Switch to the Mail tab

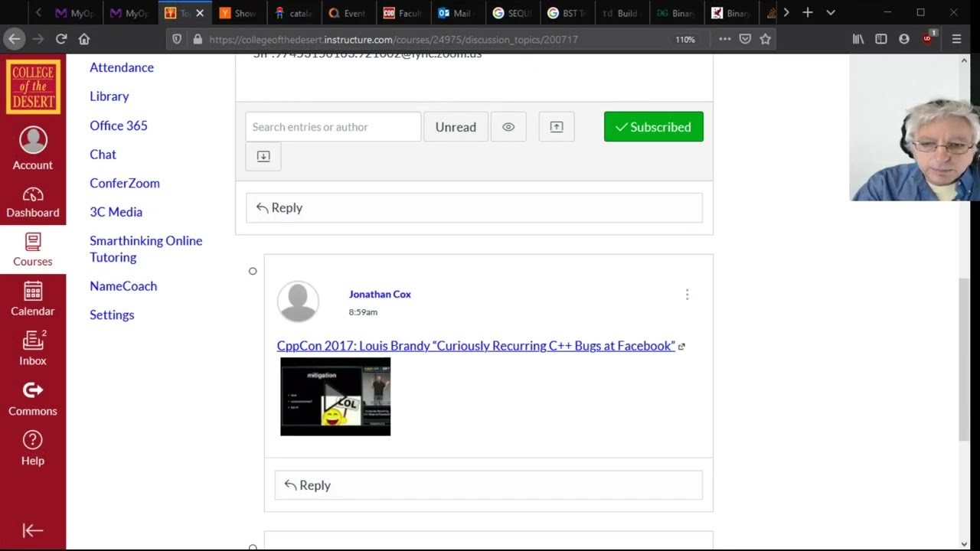(x=456, y=13)
